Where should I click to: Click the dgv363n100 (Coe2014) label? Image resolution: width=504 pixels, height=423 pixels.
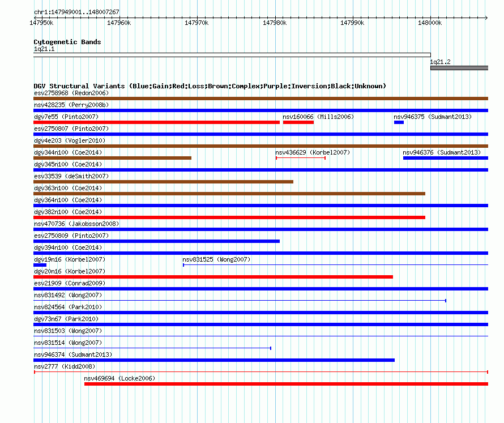[x=68, y=189]
